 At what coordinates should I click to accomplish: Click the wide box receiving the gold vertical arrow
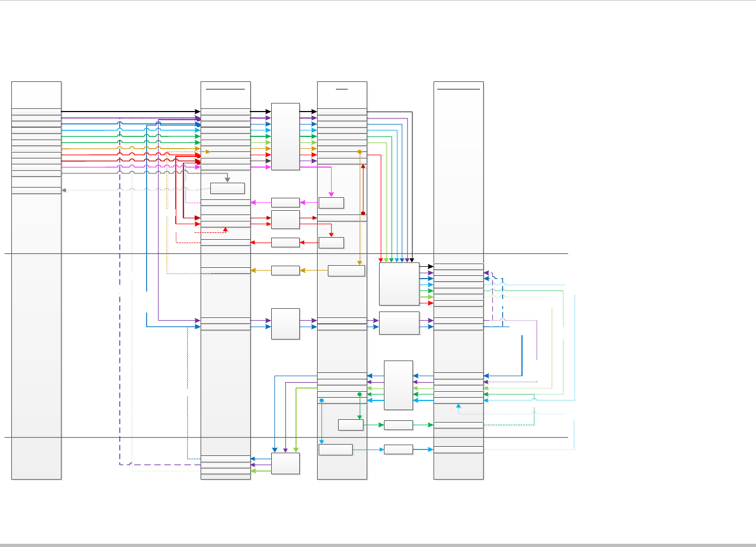click(x=346, y=271)
